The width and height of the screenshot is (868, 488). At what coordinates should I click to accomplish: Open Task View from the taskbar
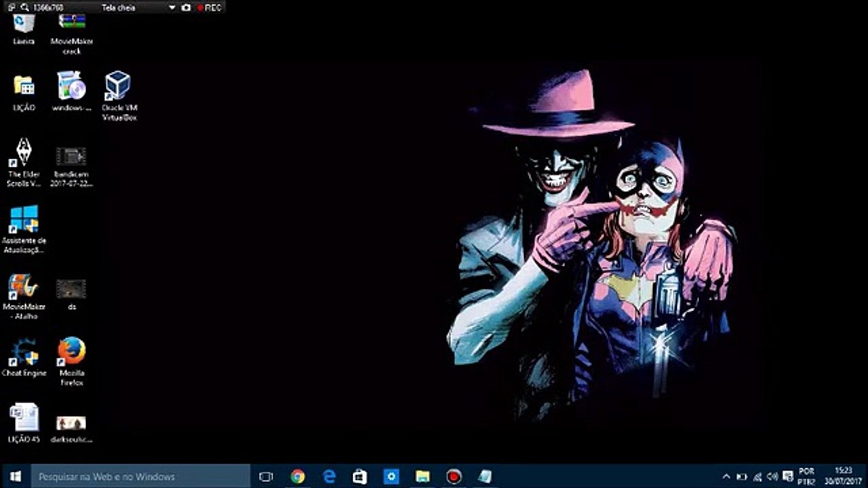tap(266, 476)
